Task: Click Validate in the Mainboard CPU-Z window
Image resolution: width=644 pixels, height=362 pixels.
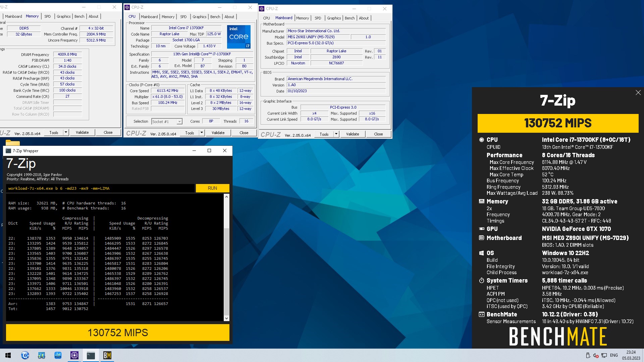Action: pyautogui.click(x=353, y=134)
